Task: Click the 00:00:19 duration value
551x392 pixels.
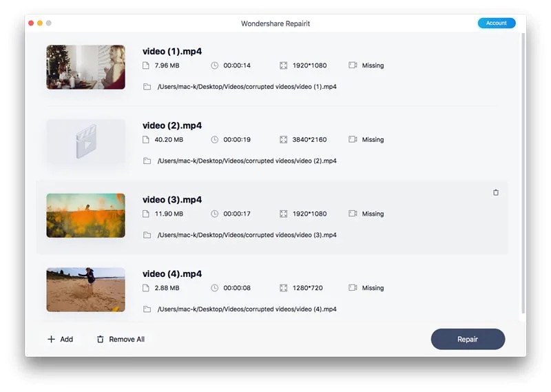Action: pos(237,140)
